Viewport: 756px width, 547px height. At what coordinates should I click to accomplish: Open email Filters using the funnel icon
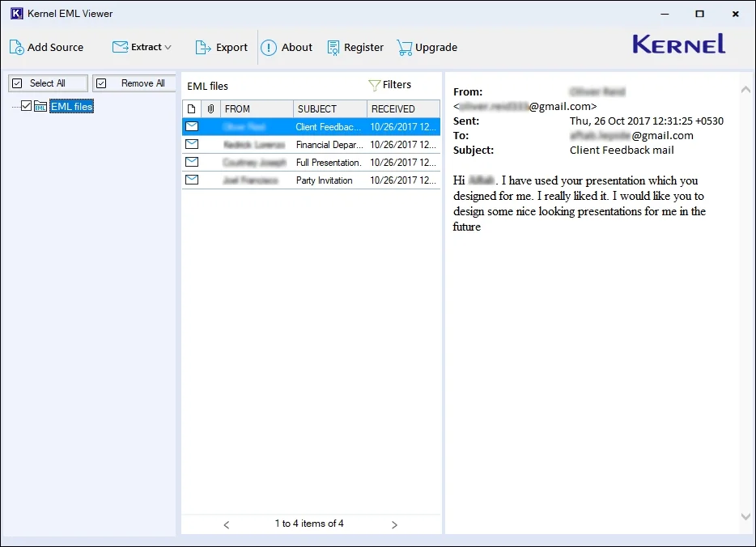[x=373, y=84]
